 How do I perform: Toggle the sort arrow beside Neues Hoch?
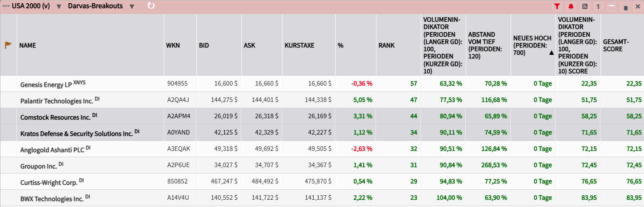pos(551,53)
